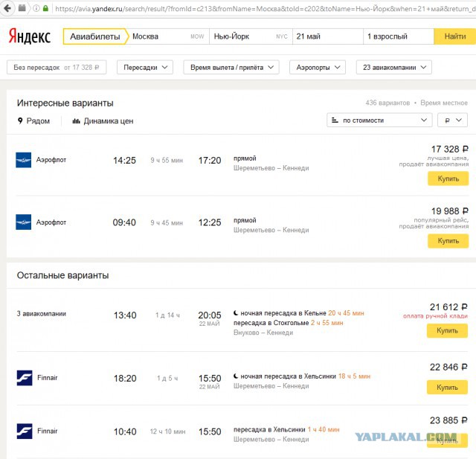Expand the Пересадки filter dropdown
This screenshot has width=476, height=459.
click(145, 68)
